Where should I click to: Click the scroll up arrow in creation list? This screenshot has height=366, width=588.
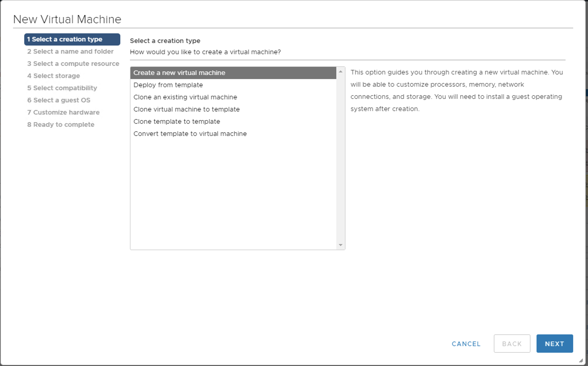[340, 72]
